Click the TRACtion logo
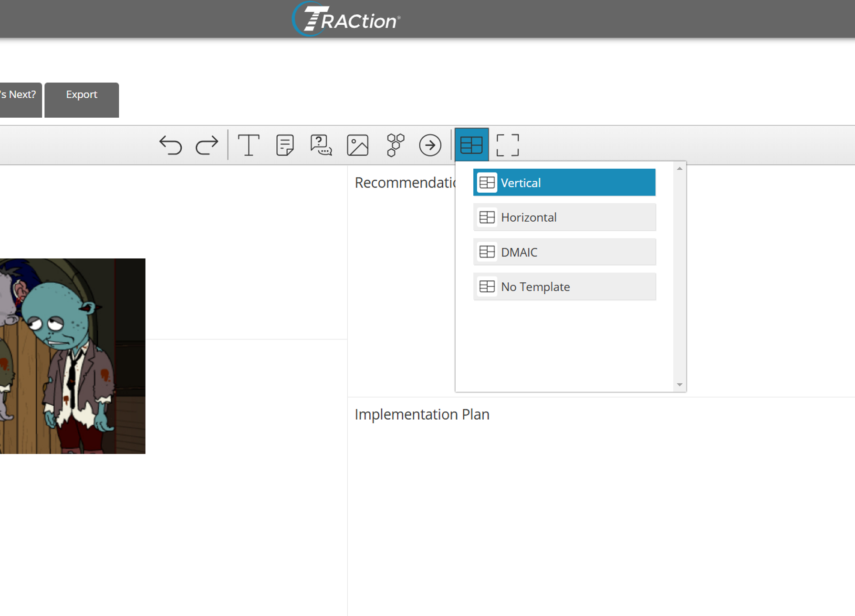 [346, 19]
